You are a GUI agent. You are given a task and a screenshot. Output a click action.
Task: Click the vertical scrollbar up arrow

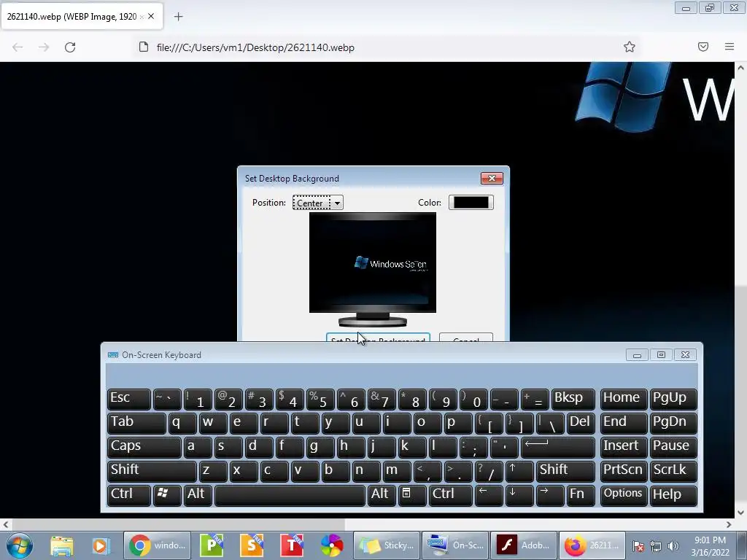tap(740, 68)
